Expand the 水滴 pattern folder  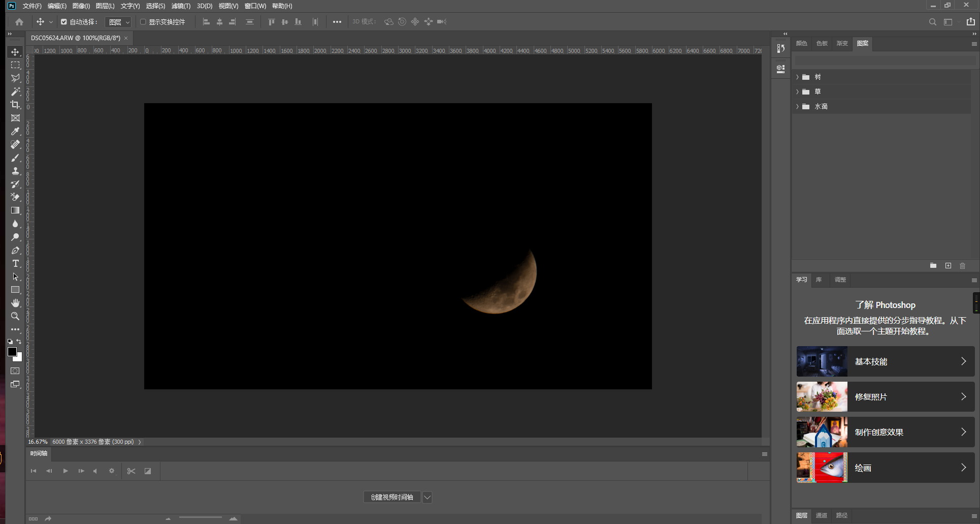coord(797,106)
